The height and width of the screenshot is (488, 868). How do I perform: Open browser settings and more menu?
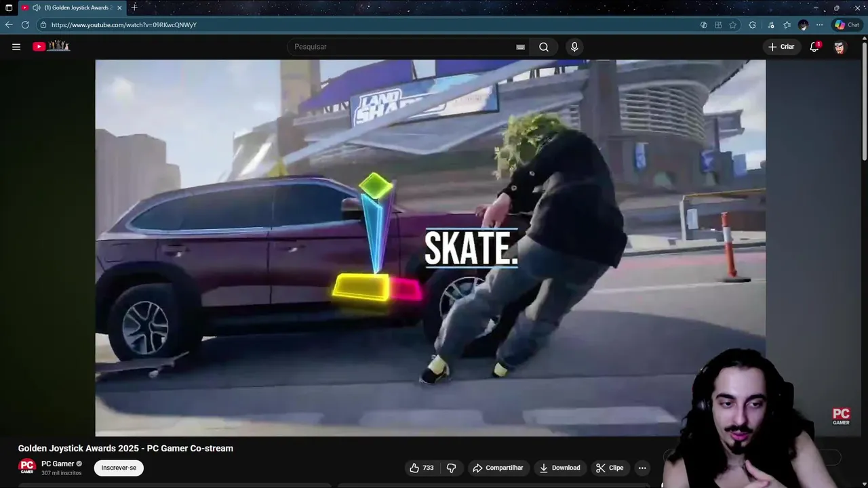819,25
